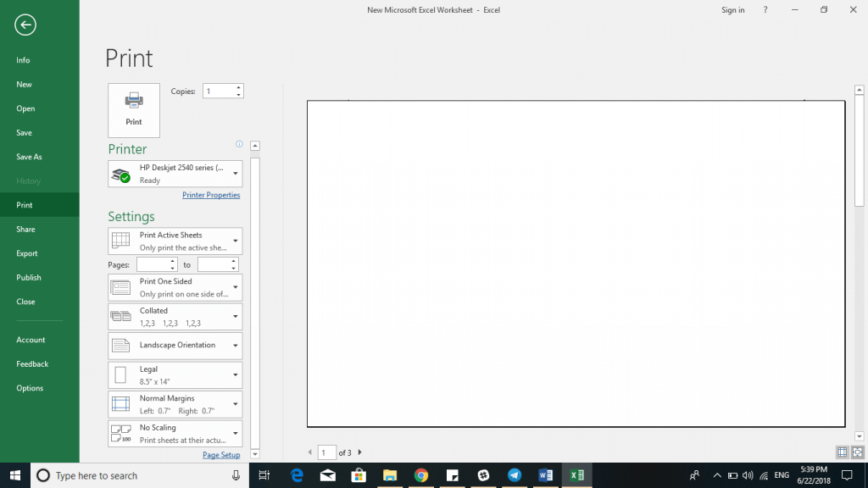Toggle Show Margins on the print preview

point(842,452)
